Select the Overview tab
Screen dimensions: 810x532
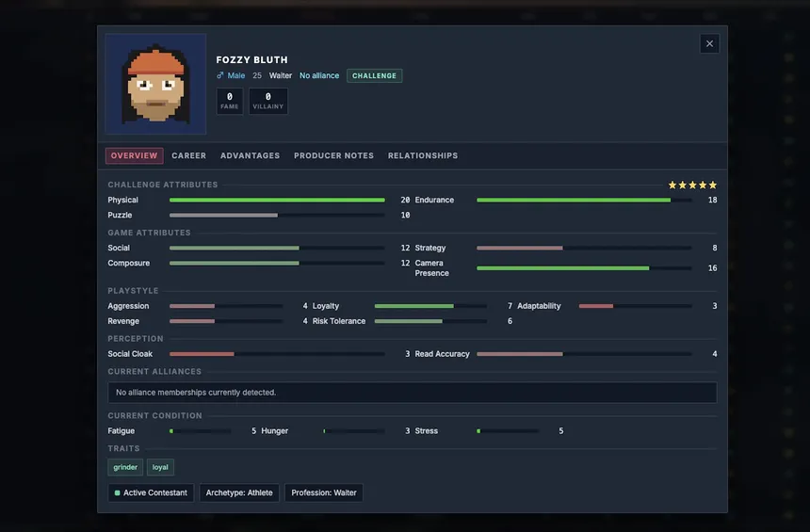tap(134, 156)
